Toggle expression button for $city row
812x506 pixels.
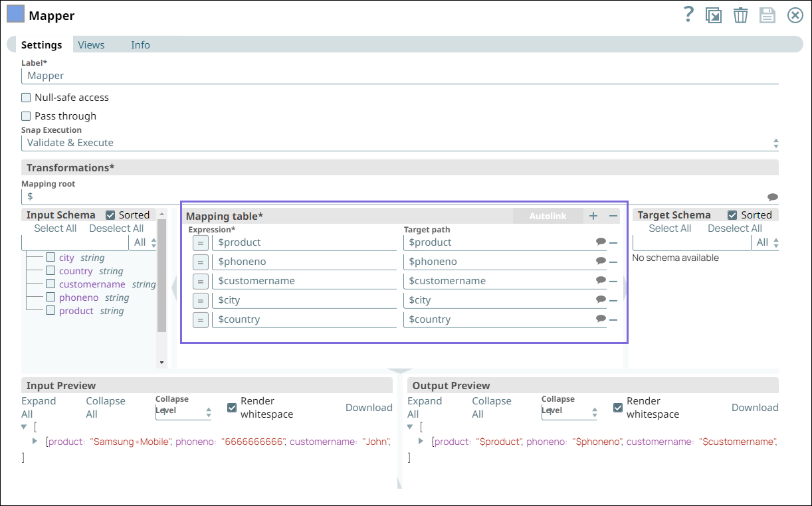[x=201, y=301]
